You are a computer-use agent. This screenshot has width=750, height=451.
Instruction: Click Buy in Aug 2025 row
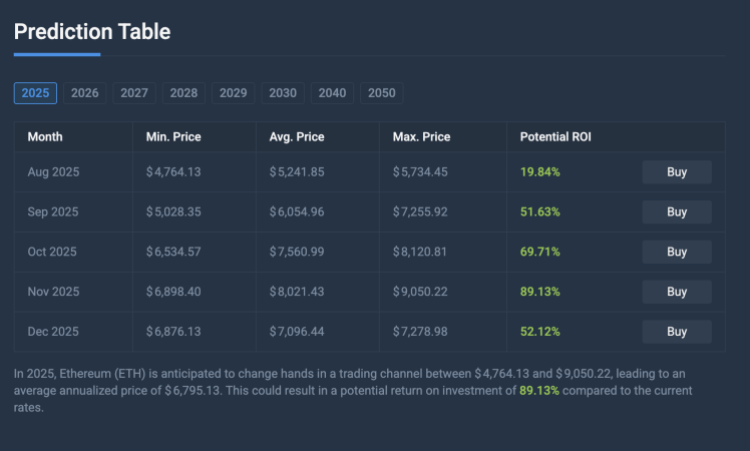[677, 172]
